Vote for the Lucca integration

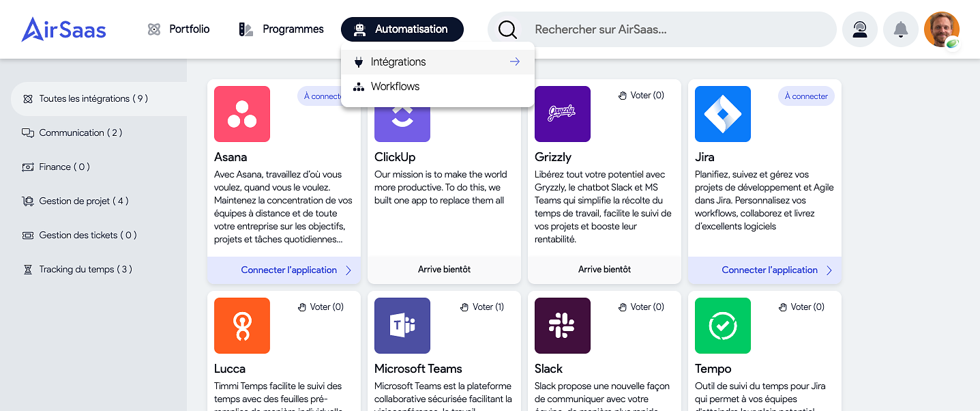pos(321,307)
